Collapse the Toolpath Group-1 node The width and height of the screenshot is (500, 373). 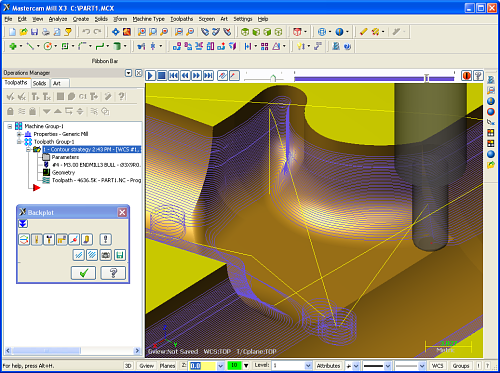pyautogui.click(x=19, y=142)
